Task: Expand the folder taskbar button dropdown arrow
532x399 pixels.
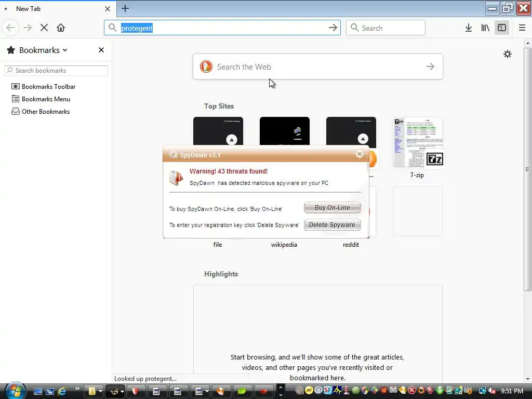Action: [100, 392]
